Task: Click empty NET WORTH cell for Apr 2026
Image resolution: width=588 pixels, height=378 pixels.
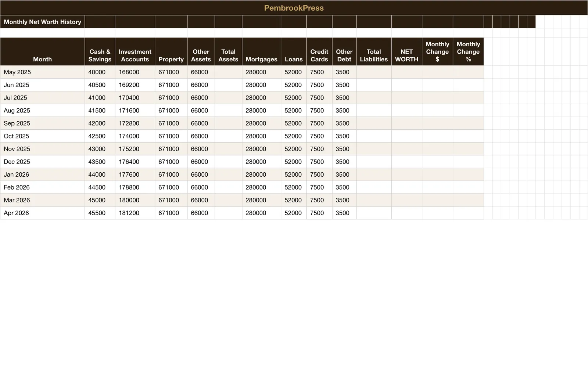Action: (407, 213)
